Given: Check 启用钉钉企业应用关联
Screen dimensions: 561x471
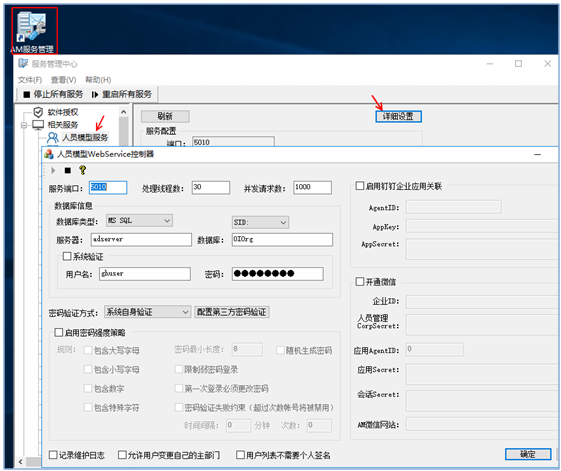Looking at the screenshot, I should (x=360, y=186).
